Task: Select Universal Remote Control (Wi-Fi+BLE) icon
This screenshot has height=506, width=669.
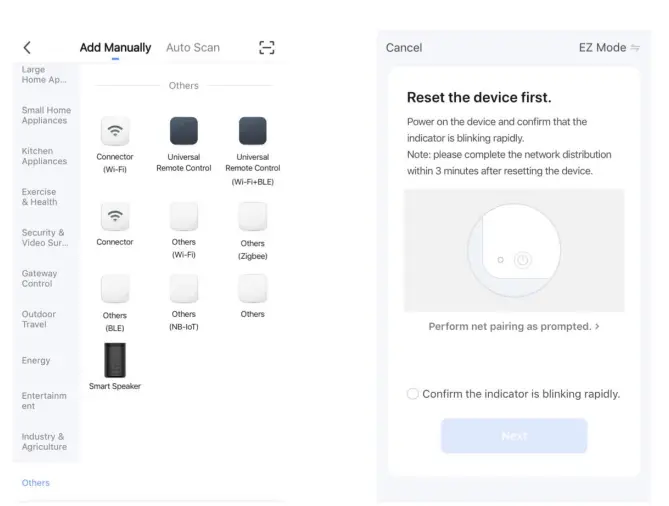Action: tap(253, 131)
